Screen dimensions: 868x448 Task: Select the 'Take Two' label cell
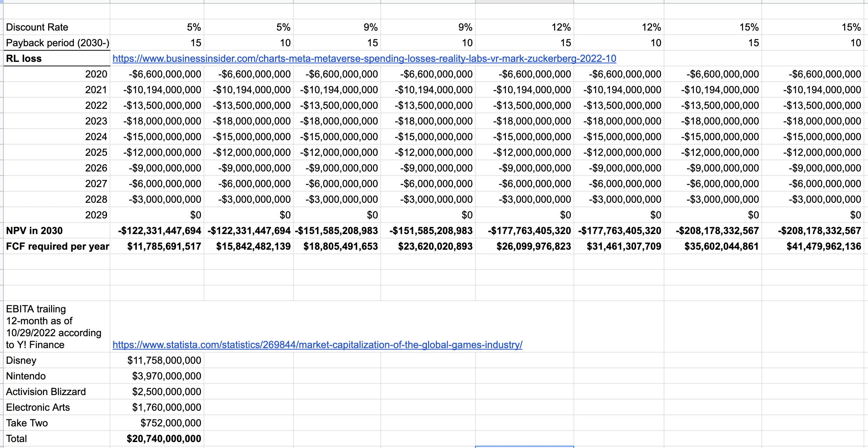[57, 423]
